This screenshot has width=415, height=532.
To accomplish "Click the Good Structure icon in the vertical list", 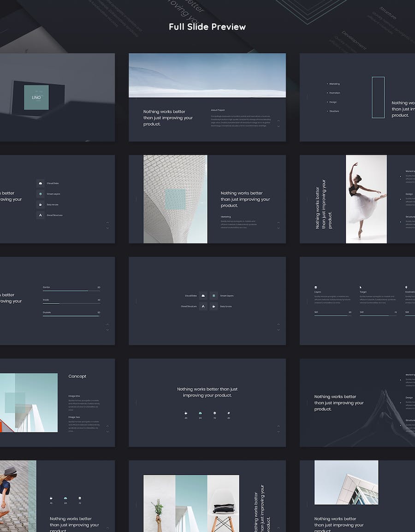I will [41, 215].
